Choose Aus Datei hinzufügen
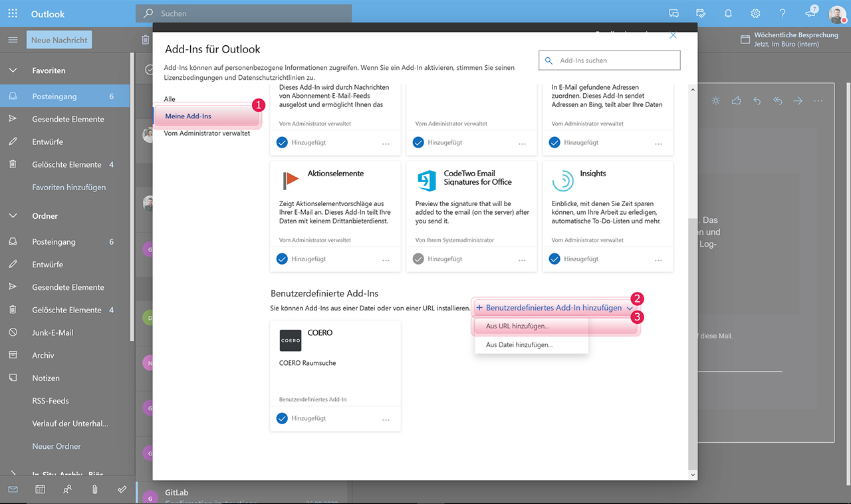The width and height of the screenshot is (851, 504). click(531, 345)
